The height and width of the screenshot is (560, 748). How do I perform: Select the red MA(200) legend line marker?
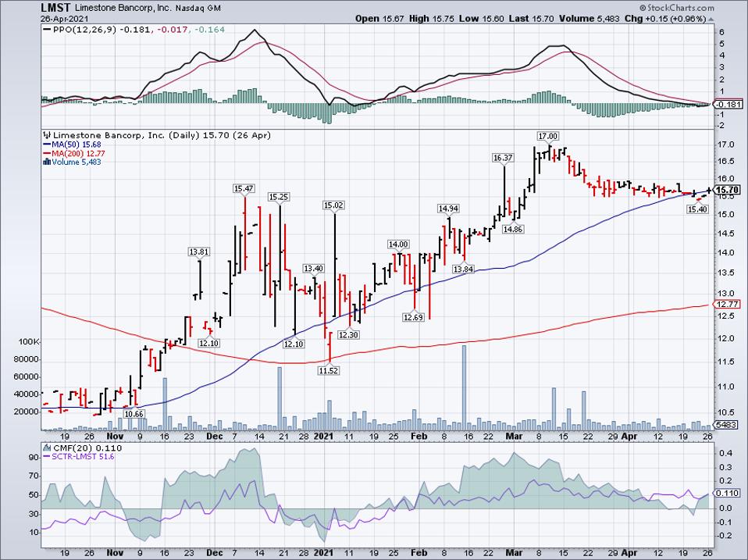[x=47, y=153]
